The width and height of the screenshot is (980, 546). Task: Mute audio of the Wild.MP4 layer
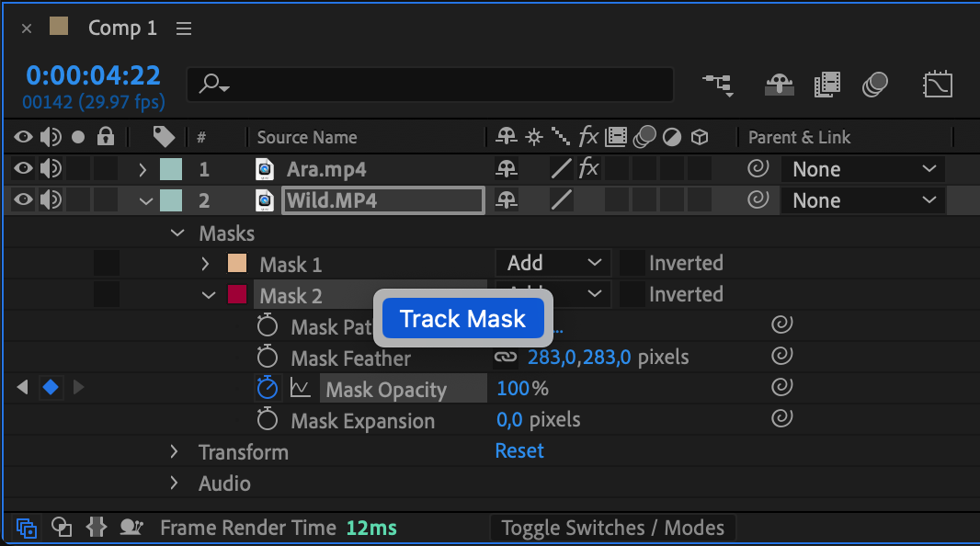[x=51, y=200]
